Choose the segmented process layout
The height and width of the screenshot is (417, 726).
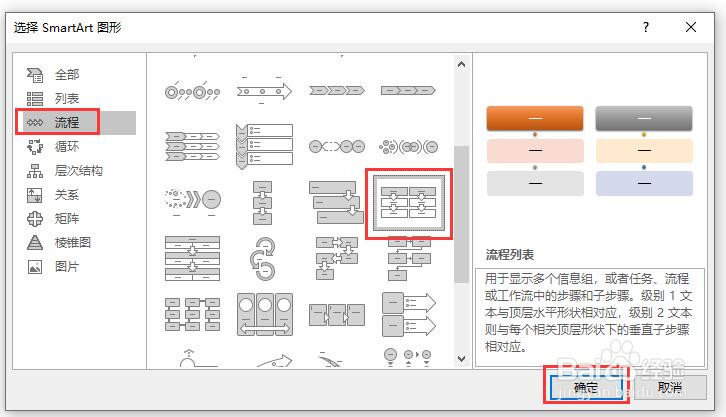click(x=192, y=258)
